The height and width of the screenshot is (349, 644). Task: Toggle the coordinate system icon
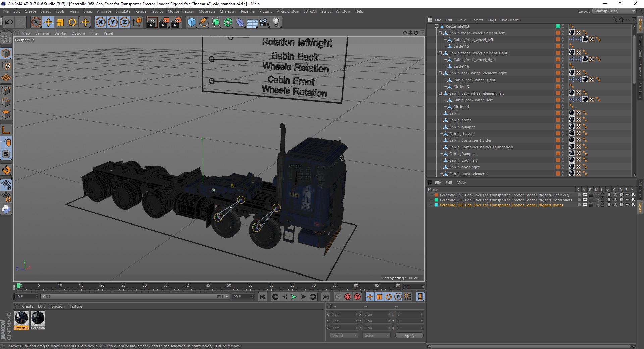(x=137, y=22)
